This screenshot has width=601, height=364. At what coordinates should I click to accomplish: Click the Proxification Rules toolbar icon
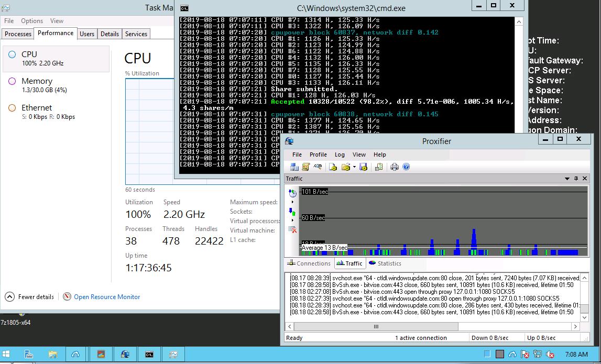(306, 167)
